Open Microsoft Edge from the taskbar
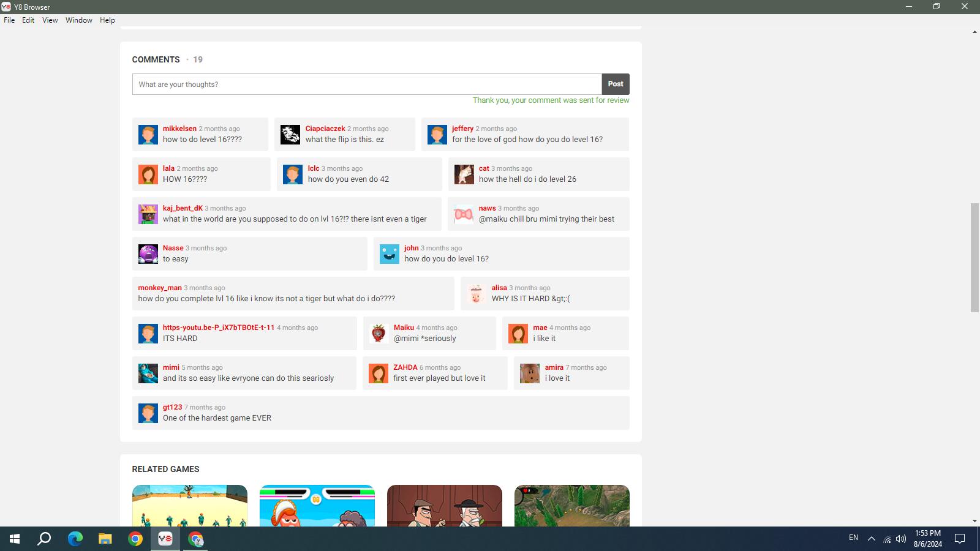The image size is (980, 551). (75, 539)
